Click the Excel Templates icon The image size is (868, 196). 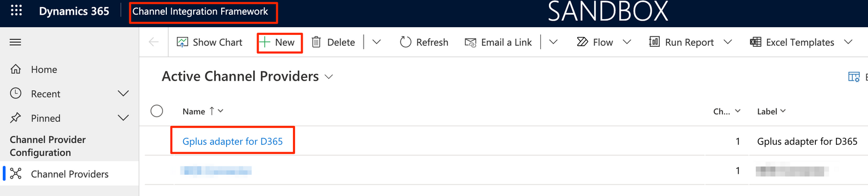coord(755,42)
